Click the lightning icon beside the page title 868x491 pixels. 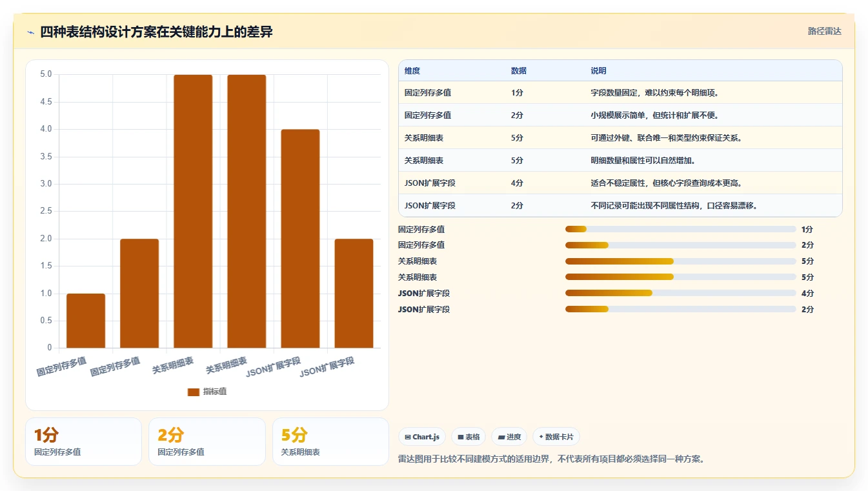click(x=31, y=32)
